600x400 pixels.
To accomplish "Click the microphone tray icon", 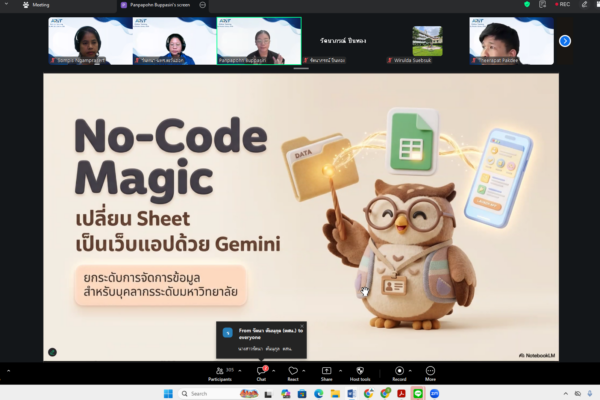I will pos(590,393).
